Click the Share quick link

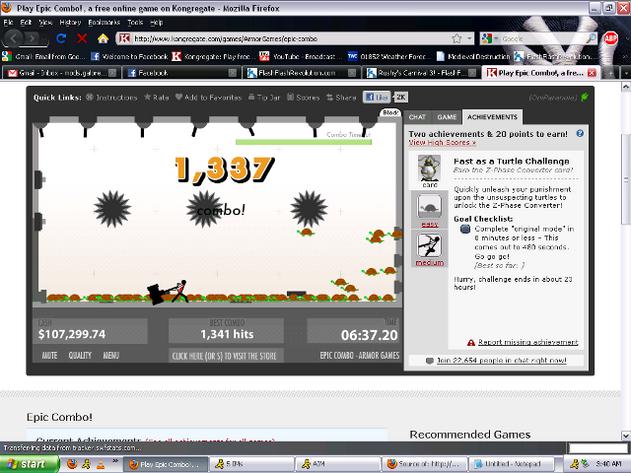pos(341,97)
